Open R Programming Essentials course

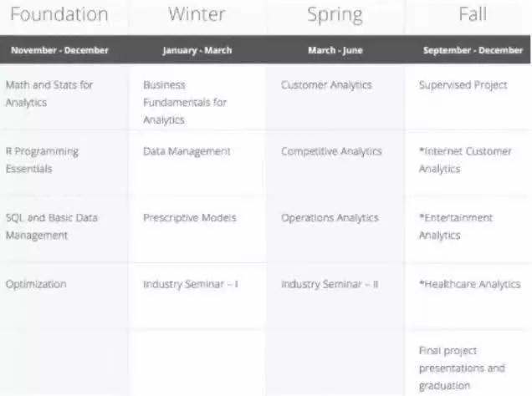point(42,160)
